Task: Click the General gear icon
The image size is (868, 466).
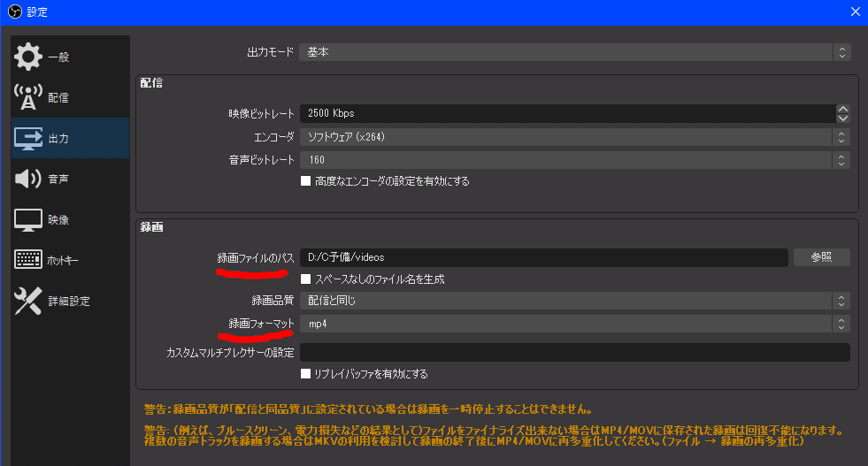Action: pyautogui.click(x=28, y=57)
